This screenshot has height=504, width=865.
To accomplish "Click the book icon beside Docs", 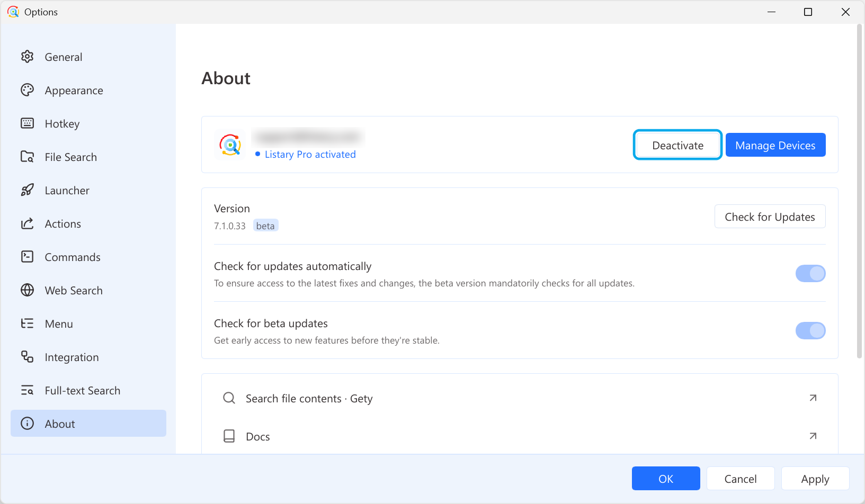I will tap(229, 436).
